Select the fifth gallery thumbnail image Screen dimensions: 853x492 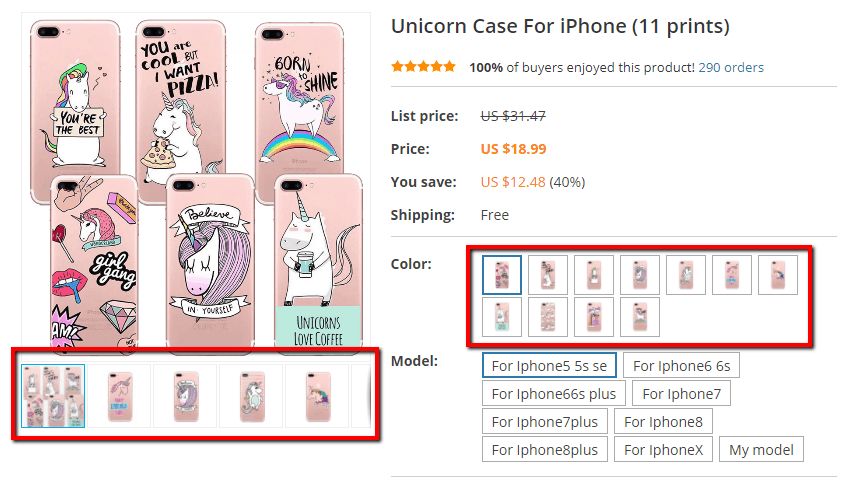coord(317,396)
